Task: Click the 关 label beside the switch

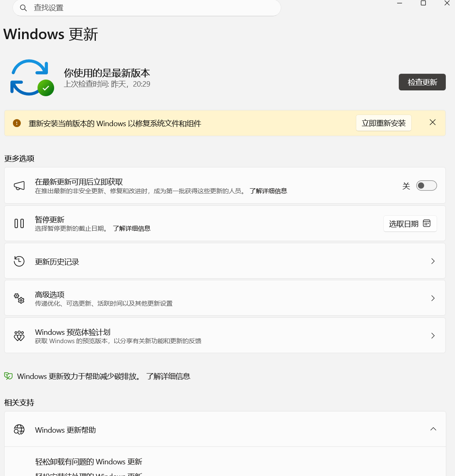Action: 406,186
